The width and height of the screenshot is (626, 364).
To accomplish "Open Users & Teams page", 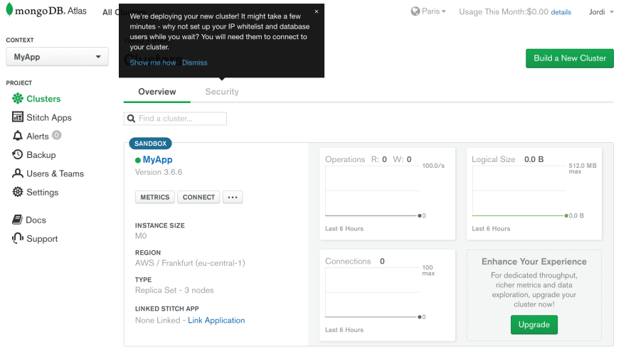I will (55, 173).
